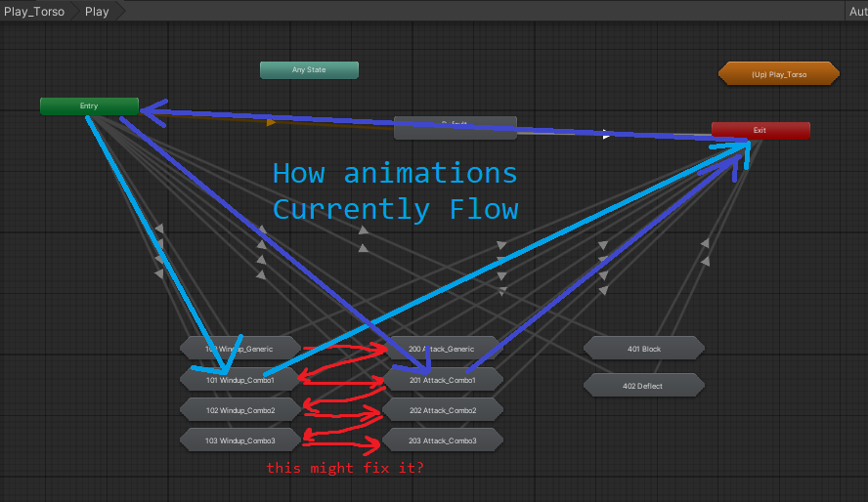
Task: Select the (Up) Play_Torso node
Action: (x=779, y=74)
